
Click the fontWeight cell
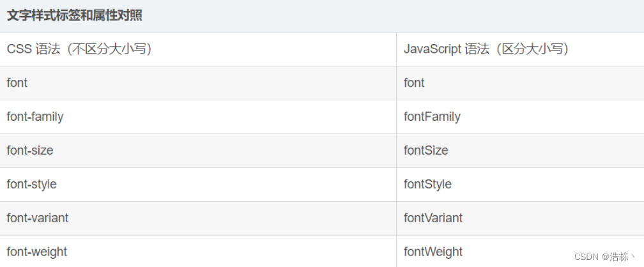click(433, 252)
